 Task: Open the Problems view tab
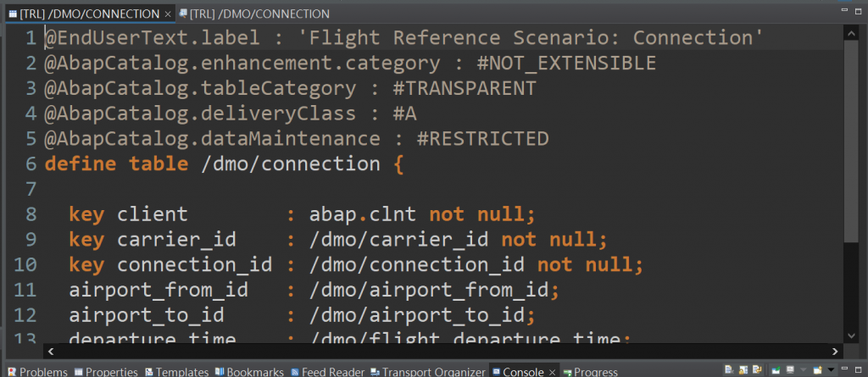pyautogui.click(x=37, y=372)
